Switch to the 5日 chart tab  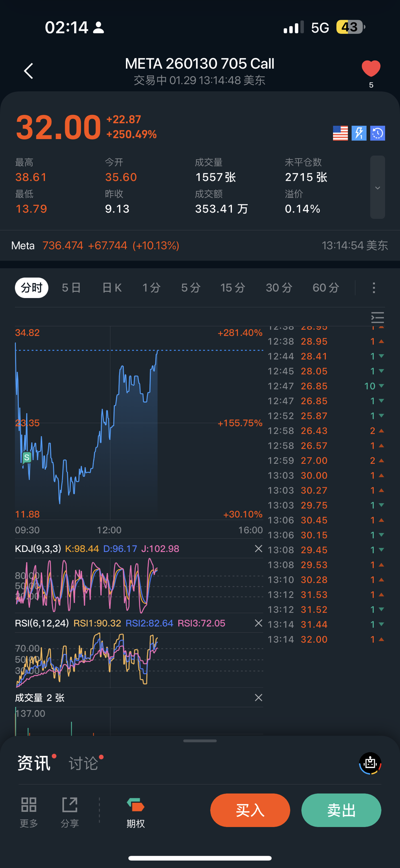point(71,288)
